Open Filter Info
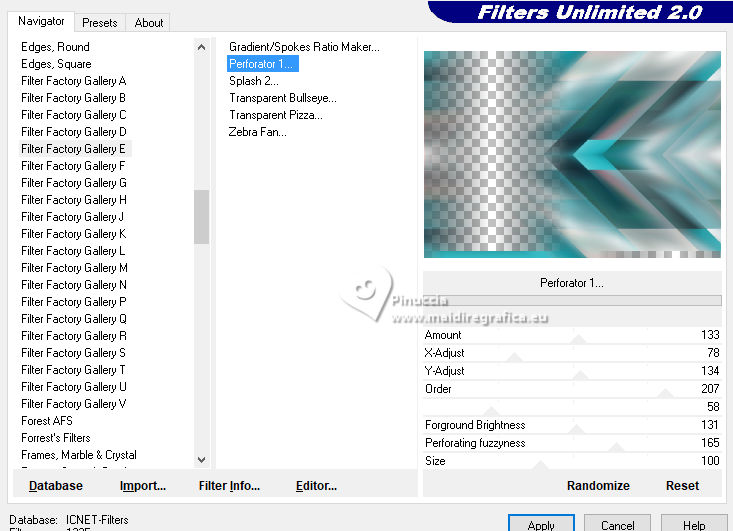The height and width of the screenshot is (531, 733). [229, 486]
